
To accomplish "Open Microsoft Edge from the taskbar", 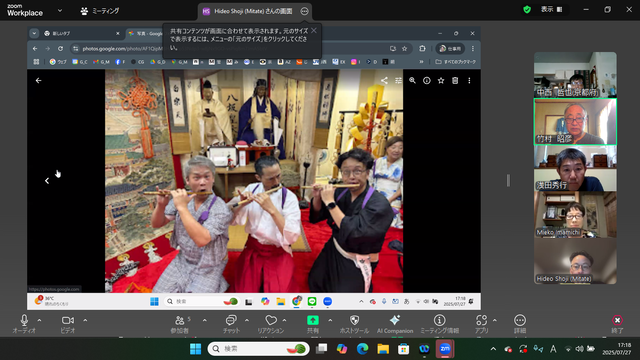I will pos(362,349).
